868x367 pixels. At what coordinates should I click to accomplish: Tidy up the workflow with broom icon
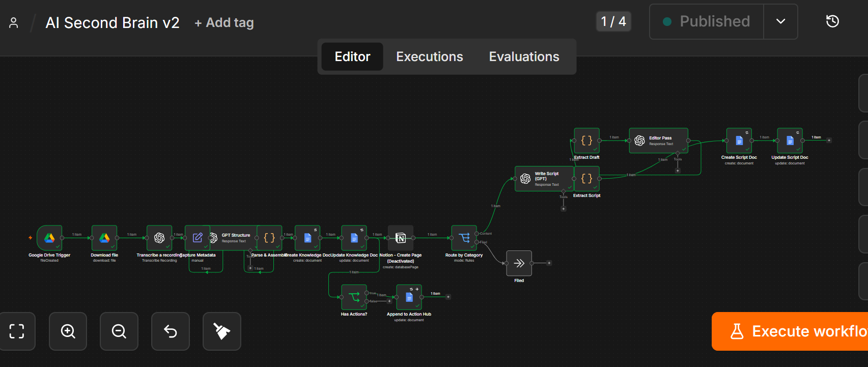point(222,331)
